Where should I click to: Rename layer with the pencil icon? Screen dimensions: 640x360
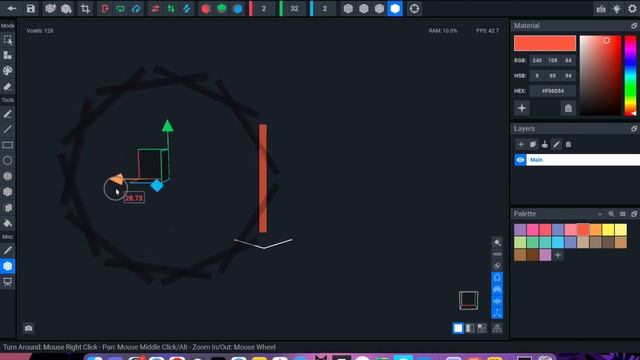click(556, 144)
